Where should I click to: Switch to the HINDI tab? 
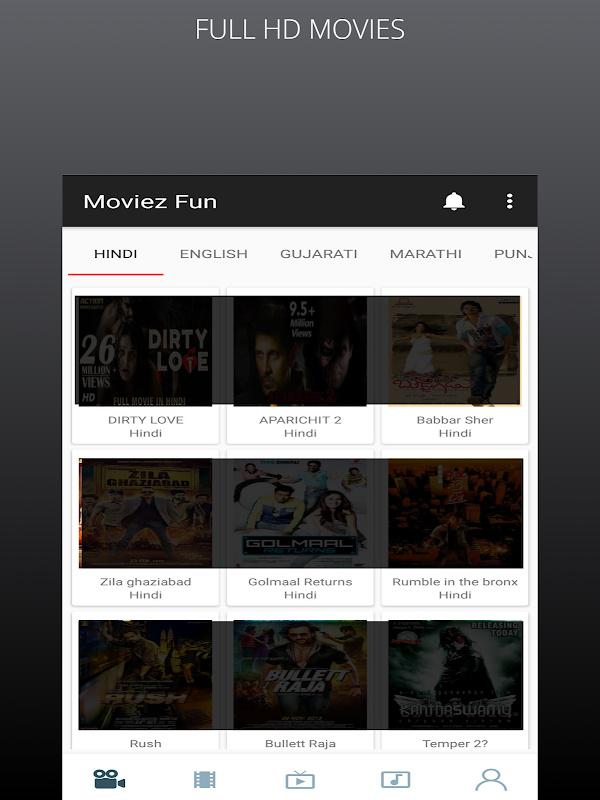pyautogui.click(x=116, y=254)
